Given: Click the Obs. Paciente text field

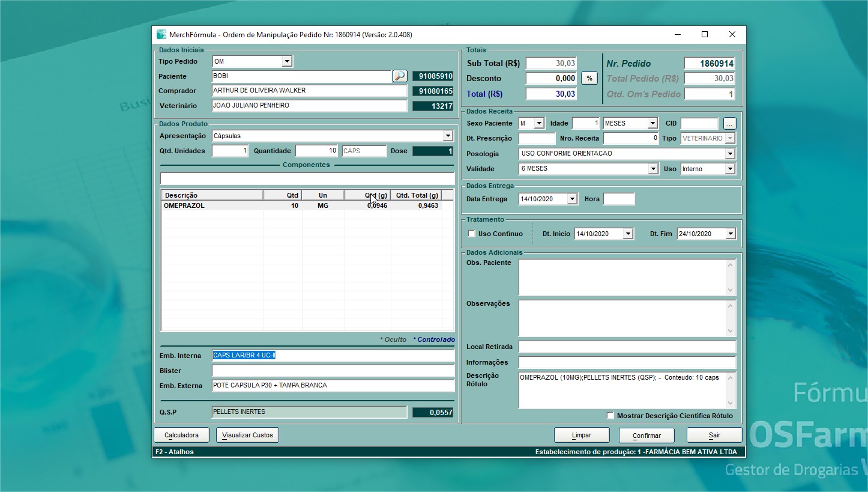Looking at the screenshot, I should pyautogui.click(x=622, y=277).
